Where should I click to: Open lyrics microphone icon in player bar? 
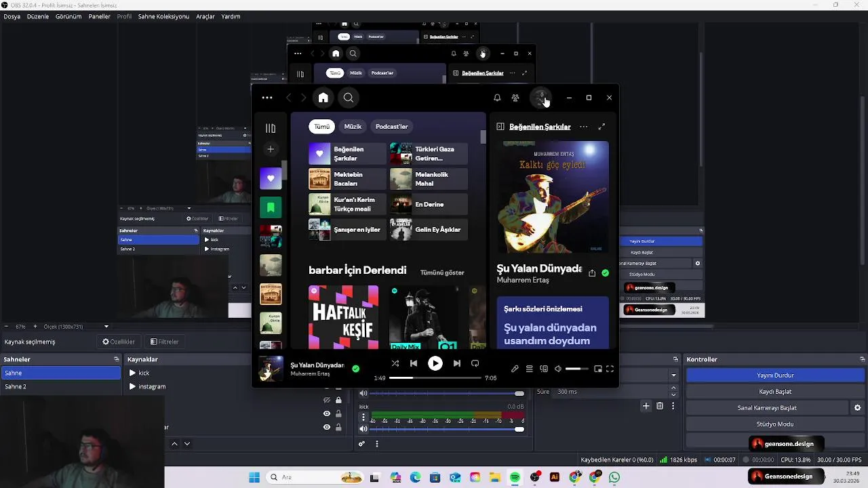coord(515,369)
